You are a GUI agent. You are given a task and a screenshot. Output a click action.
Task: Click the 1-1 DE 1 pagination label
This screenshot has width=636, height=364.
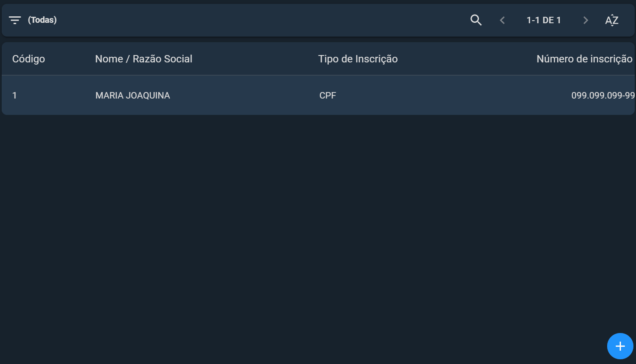click(543, 20)
